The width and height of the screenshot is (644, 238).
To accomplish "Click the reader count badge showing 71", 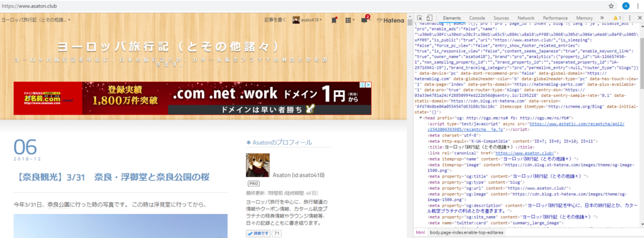I will pos(277,234).
